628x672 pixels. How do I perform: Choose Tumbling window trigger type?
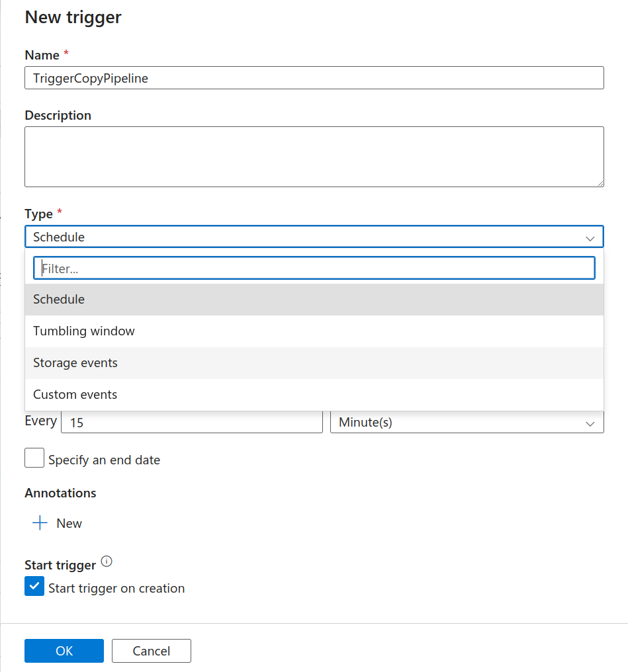(x=314, y=331)
